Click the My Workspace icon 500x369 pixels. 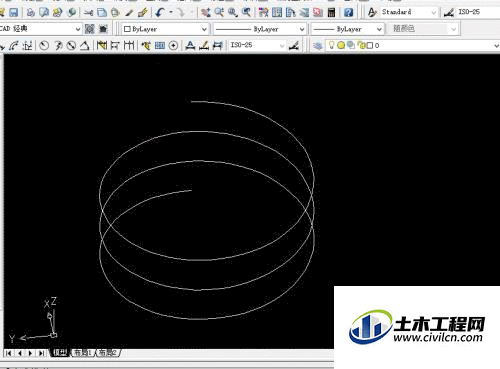103,29
